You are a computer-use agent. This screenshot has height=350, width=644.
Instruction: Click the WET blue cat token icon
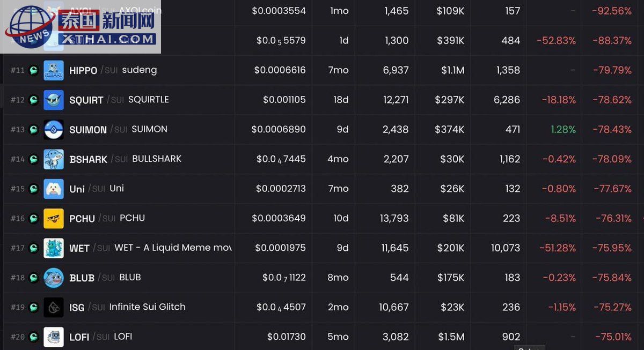pyautogui.click(x=54, y=248)
